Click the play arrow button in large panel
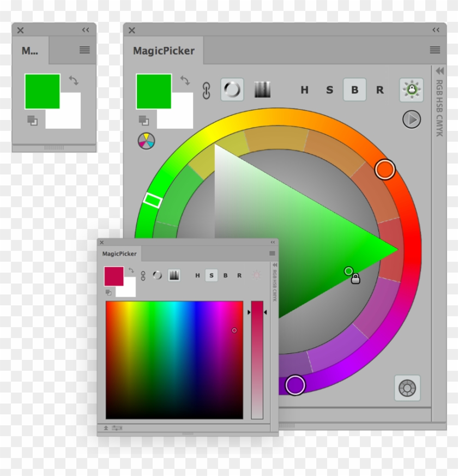This screenshot has width=458, height=476. click(x=412, y=119)
